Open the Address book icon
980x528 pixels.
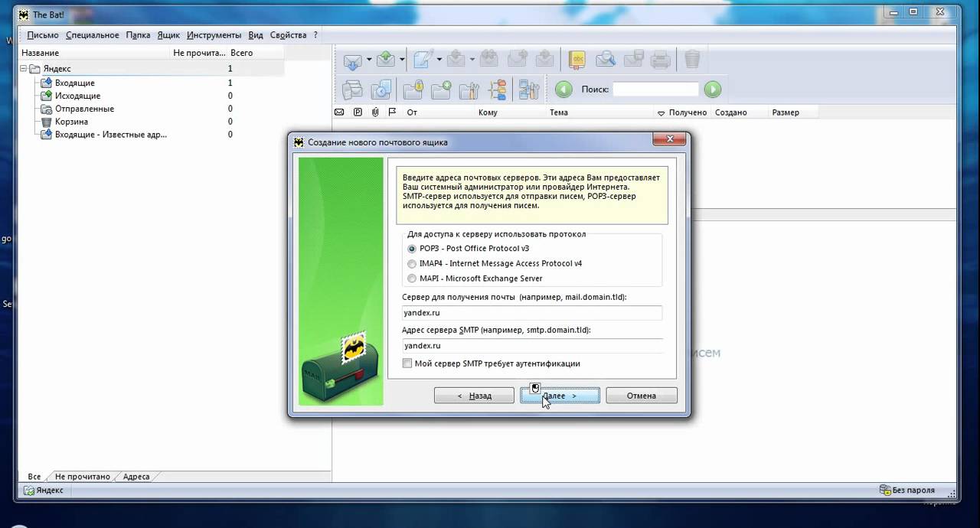tap(577, 60)
